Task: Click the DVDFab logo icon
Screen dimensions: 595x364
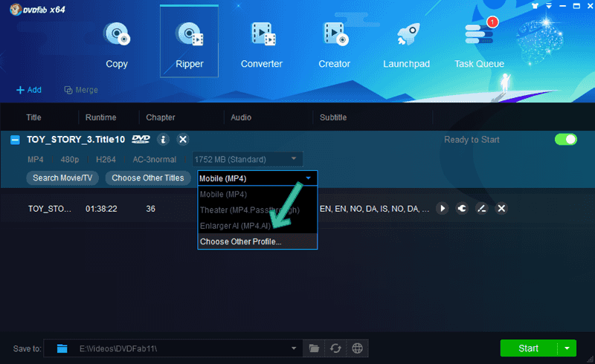Action: click(16, 9)
